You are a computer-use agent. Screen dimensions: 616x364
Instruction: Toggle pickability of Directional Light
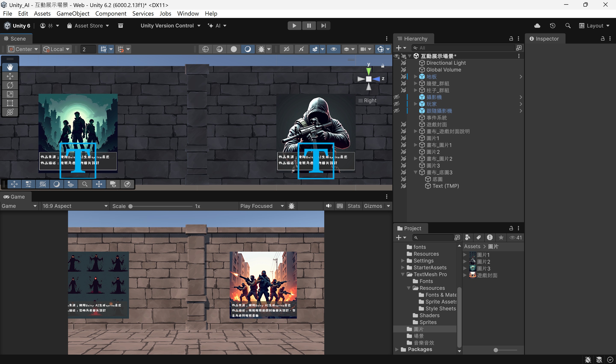tap(403, 63)
